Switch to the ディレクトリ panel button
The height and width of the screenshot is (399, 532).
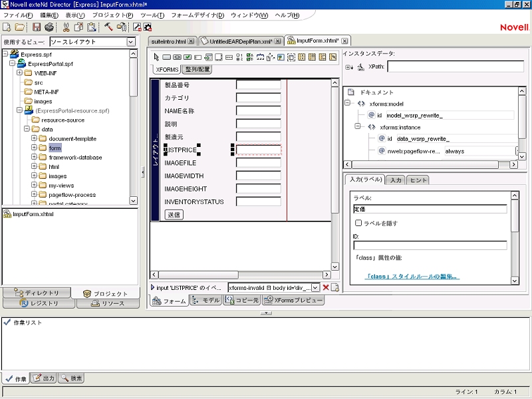pos(37,293)
